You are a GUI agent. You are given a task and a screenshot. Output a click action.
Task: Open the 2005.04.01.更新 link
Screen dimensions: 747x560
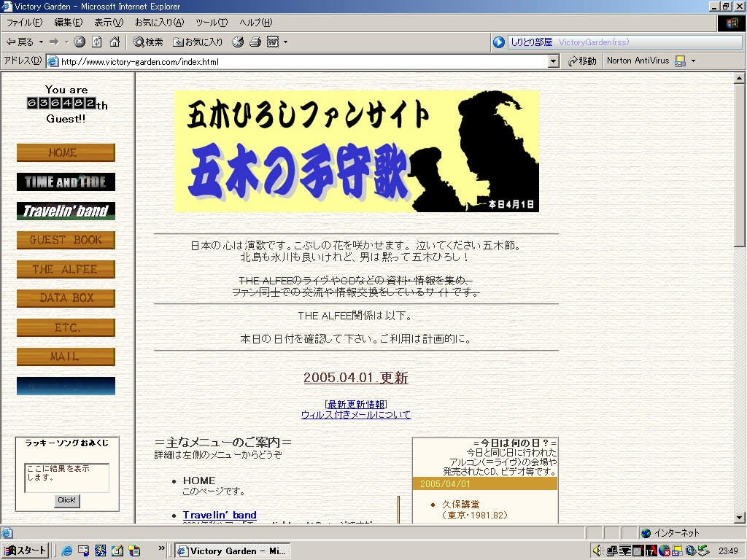click(356, 378)
